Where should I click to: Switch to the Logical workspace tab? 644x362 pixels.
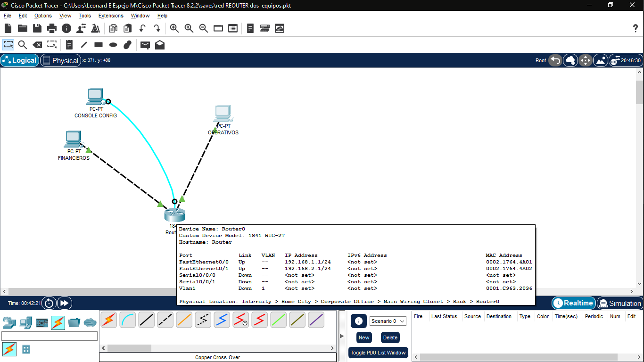point(20,60)
